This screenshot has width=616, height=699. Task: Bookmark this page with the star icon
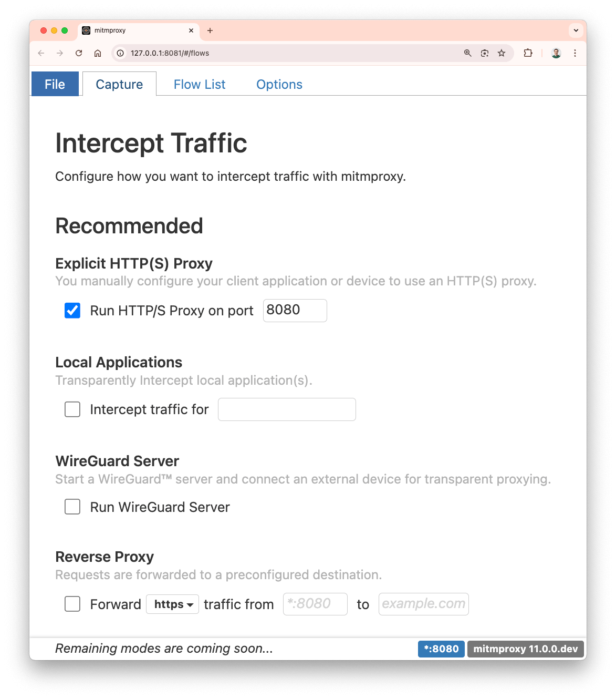click(502, 53)
